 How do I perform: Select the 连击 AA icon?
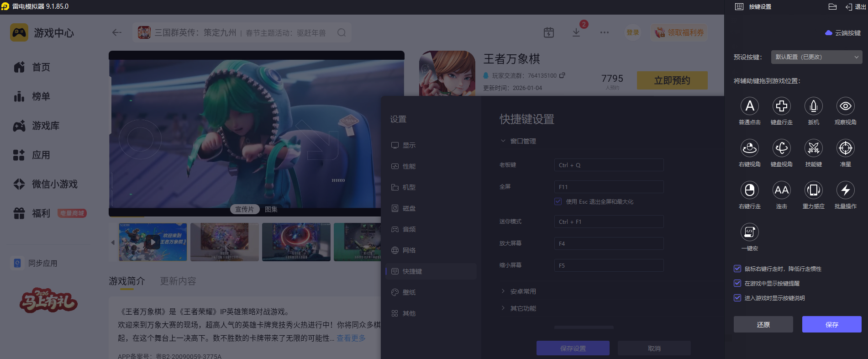(781, 190)
